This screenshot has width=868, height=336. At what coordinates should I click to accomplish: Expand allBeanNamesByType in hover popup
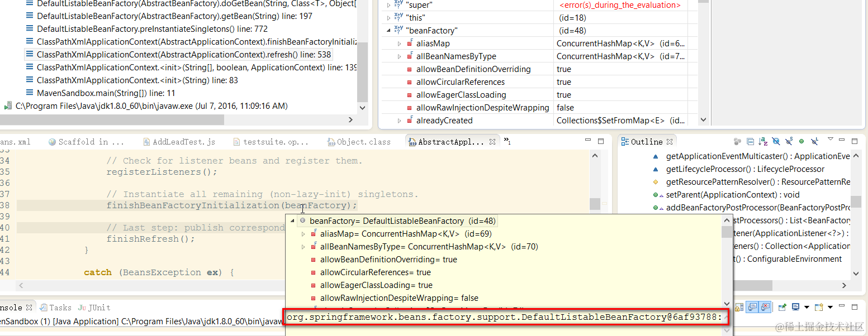click(303, 247)
